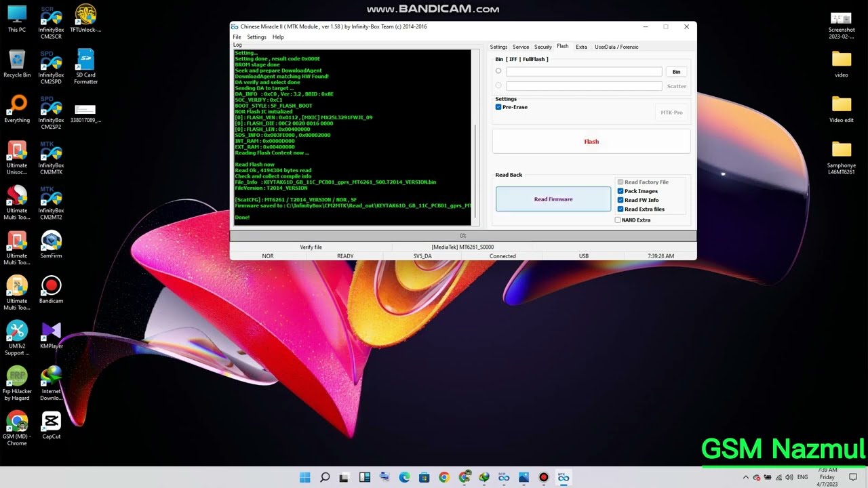868x488 pixels.
Task: Open the notification center icon
Action: (853, 477)
